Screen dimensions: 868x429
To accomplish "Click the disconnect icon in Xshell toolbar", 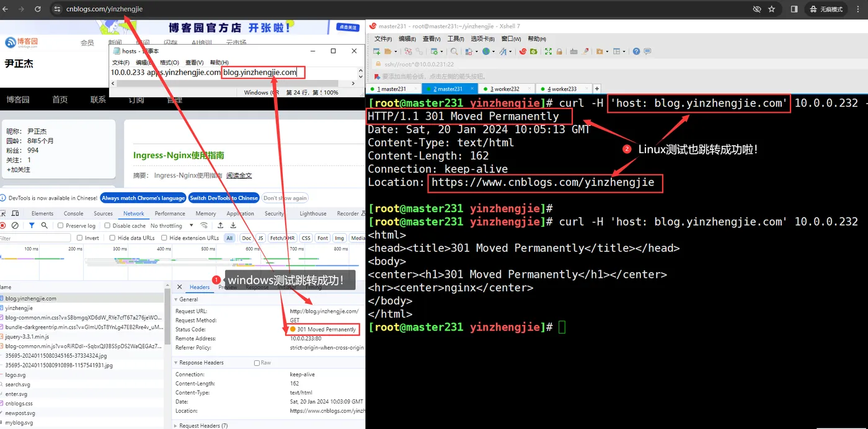I will click(x=408, y=51).
